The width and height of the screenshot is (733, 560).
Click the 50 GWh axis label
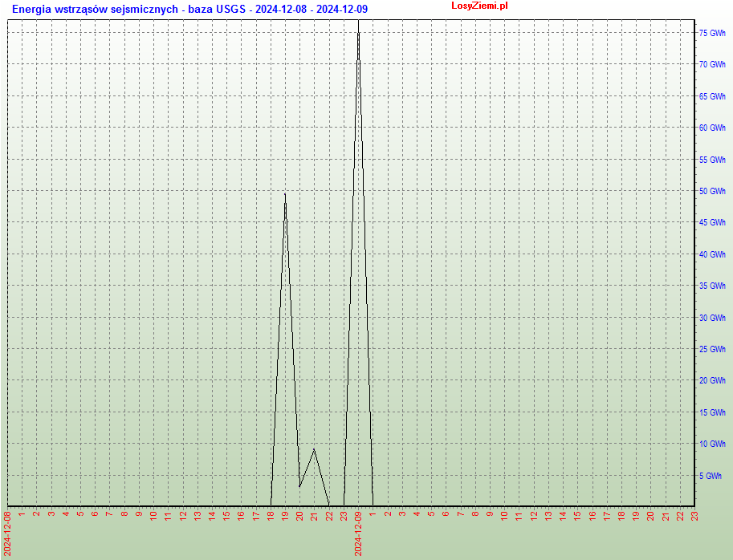click(x=711, y=191)
